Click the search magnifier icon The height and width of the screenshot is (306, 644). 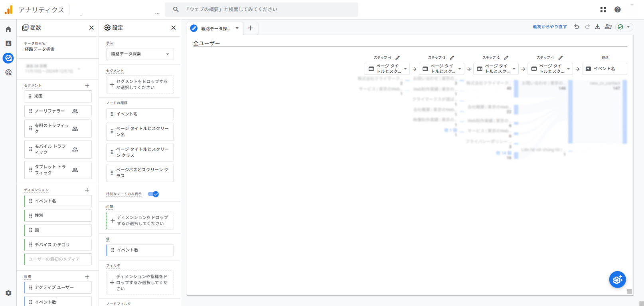point(176,9)
